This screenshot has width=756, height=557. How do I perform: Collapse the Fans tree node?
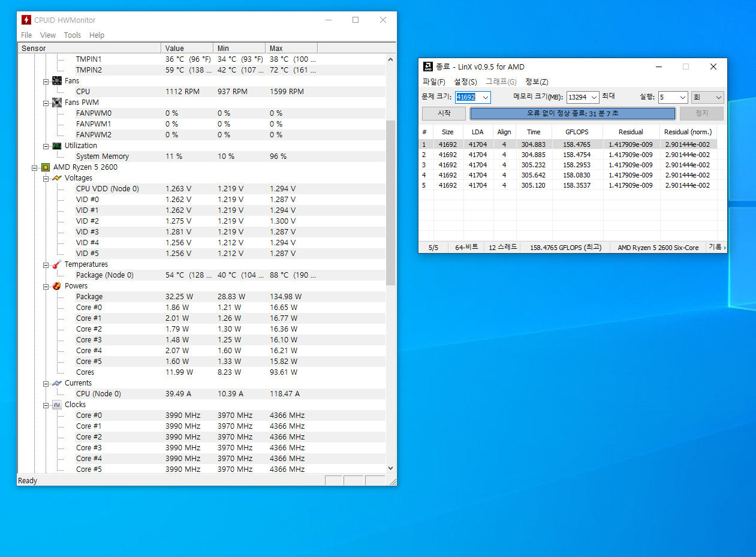pos(46,81)
